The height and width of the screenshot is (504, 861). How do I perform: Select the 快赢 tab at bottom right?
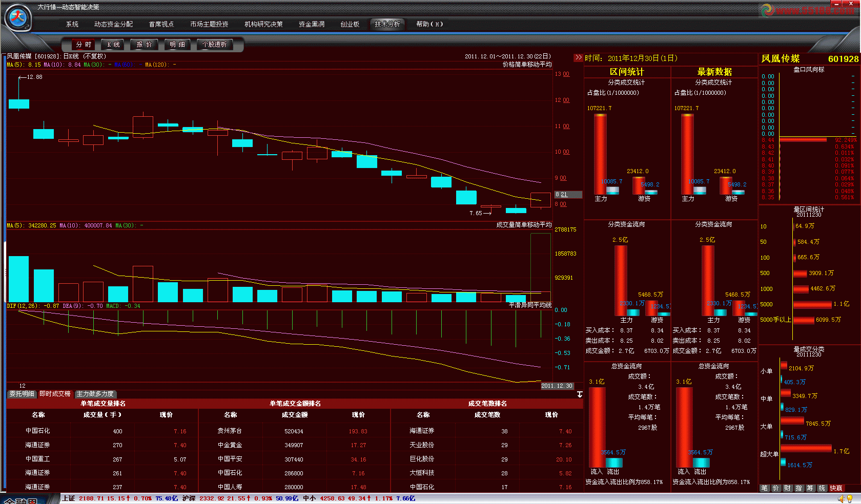(x=836, y=488)
